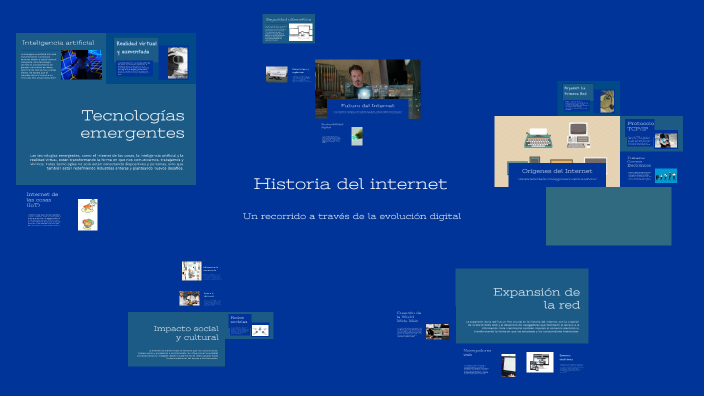Click the green leaf thumbnail under Futuro del Internet
Screen dimensions: 704x396
click(x=357, y=136)
